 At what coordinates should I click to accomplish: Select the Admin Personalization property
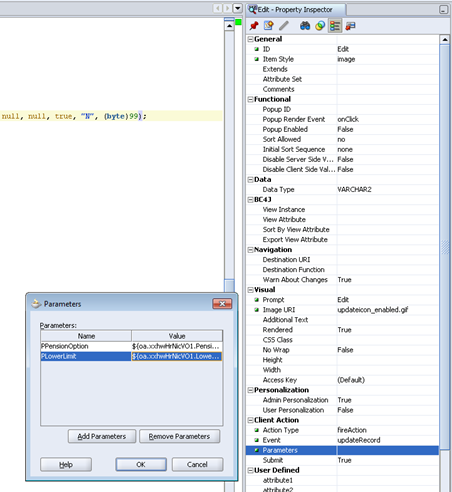(x=295, y=400)
